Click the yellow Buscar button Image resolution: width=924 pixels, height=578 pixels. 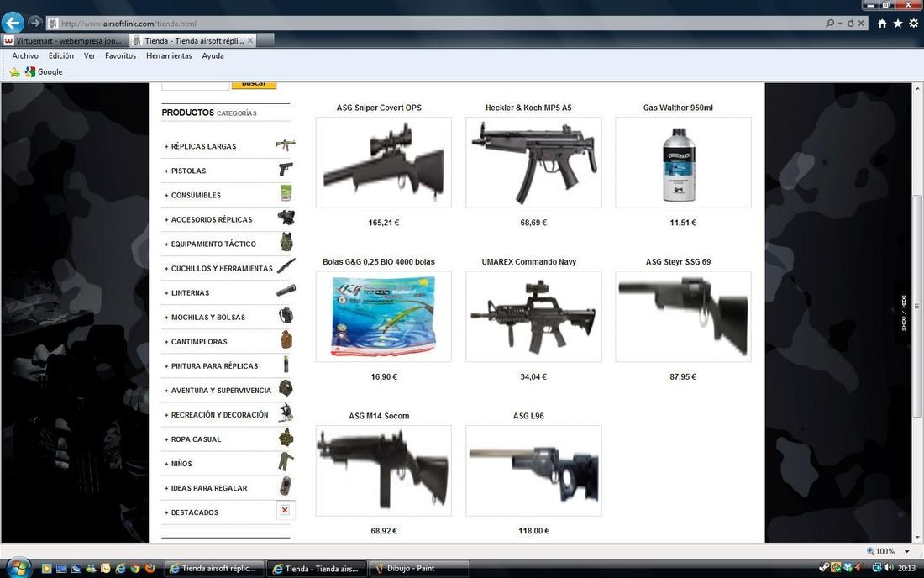(254, 85)
